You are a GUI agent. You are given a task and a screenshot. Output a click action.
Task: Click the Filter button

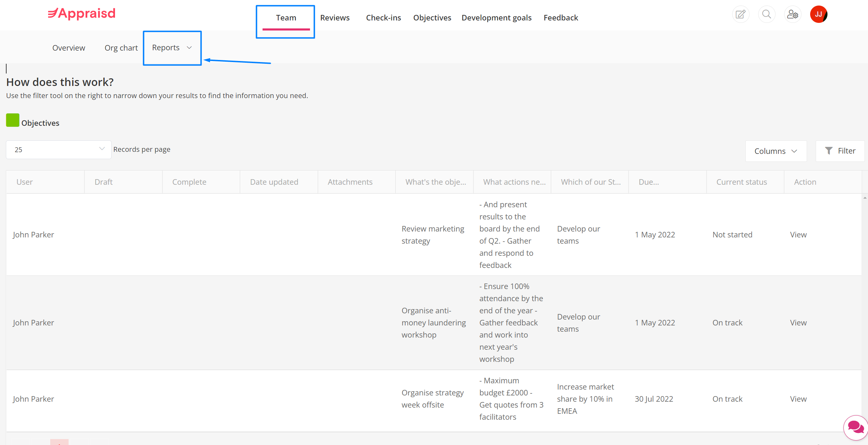(x=840, y=151)
